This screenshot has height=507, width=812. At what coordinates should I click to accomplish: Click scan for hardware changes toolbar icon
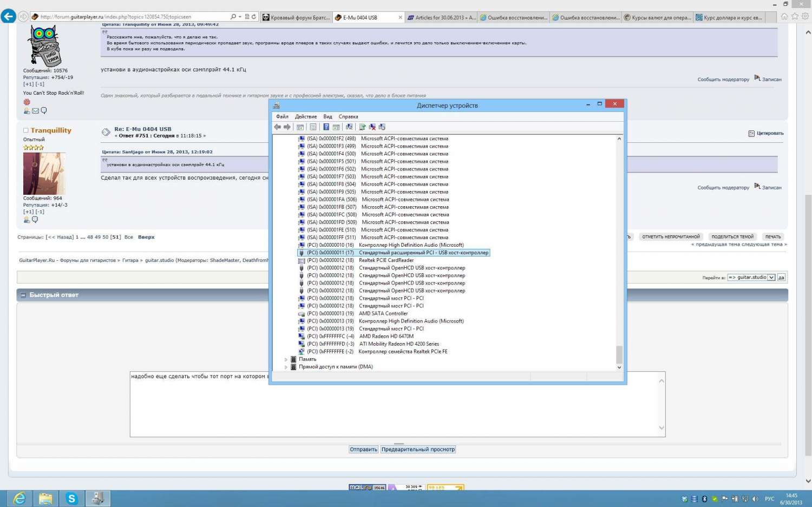click(x=349, y=127)
